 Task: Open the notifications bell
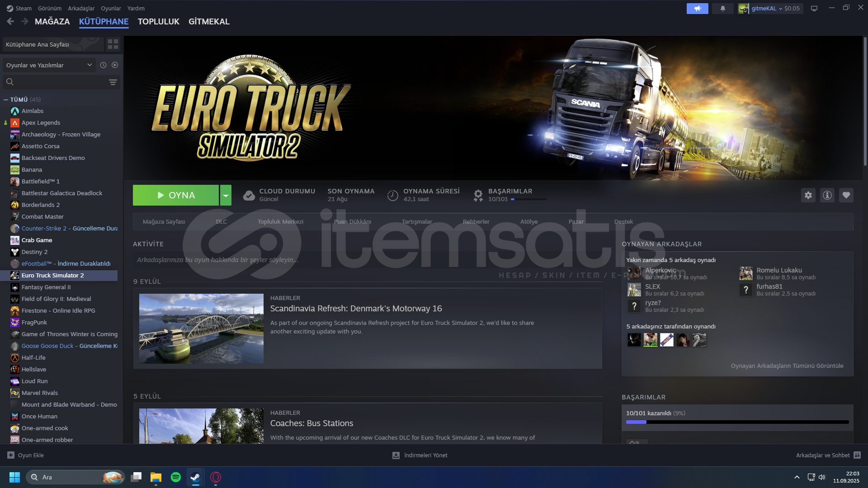point(722,9)
